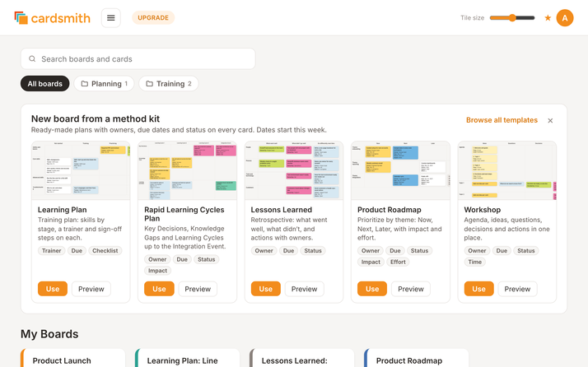
Task: Use the Lessons Learned template
Action: [265, 289]
